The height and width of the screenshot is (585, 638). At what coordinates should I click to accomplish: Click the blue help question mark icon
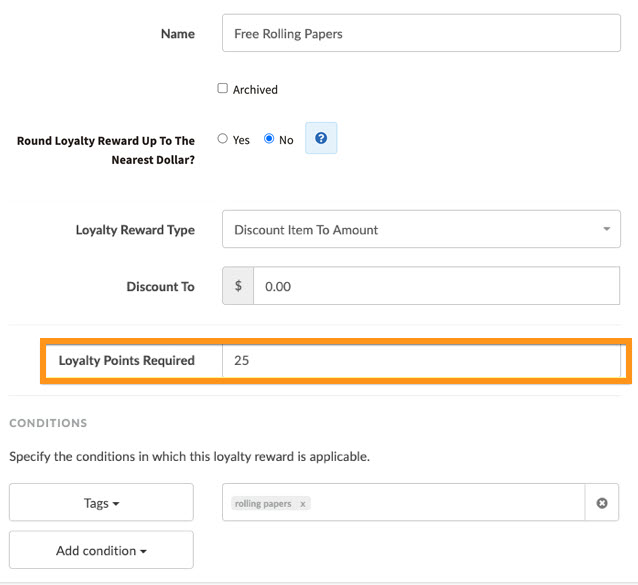tap(321, 138)
